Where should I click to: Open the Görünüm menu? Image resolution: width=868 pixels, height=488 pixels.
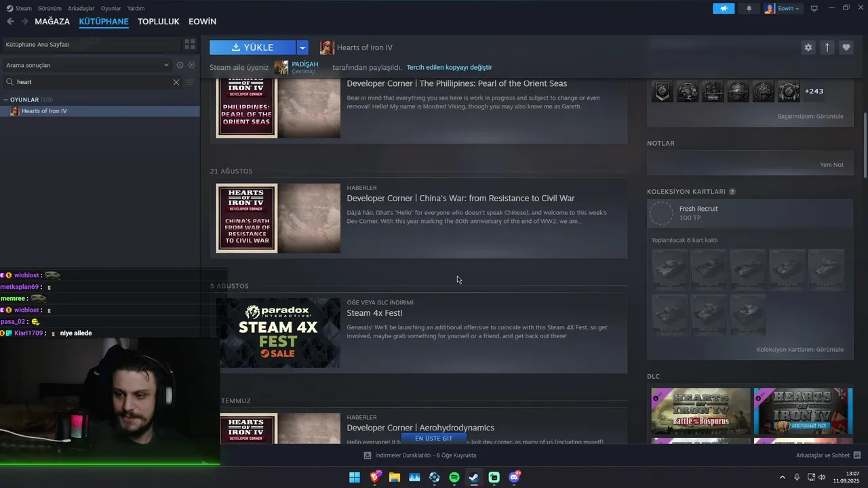coord(50,8)
